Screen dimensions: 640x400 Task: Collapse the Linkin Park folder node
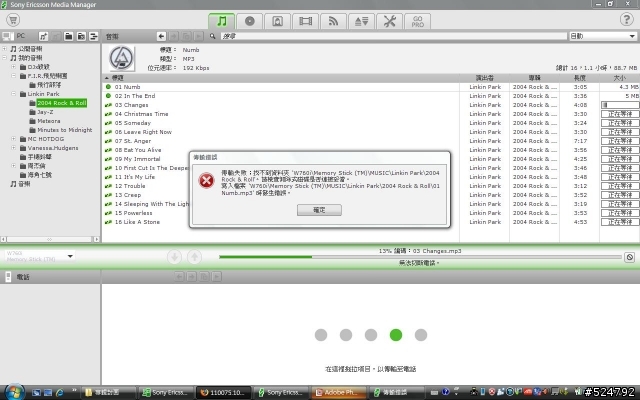(13, 93)
